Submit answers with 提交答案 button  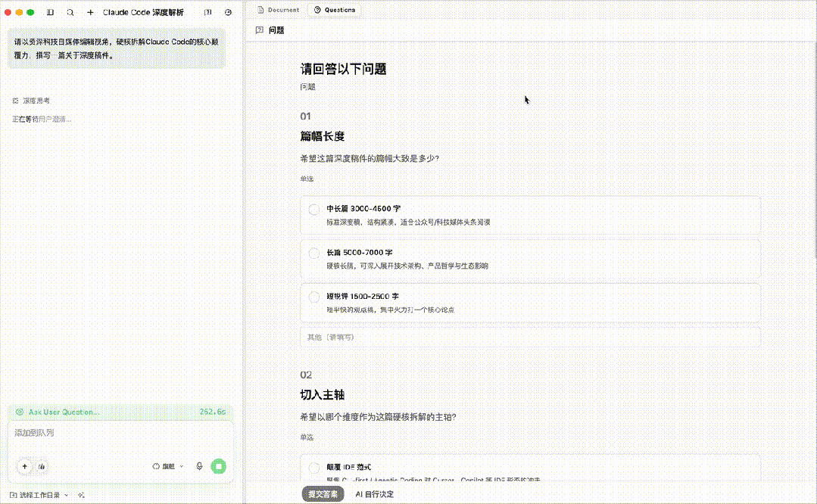click(x=323, y=494)
